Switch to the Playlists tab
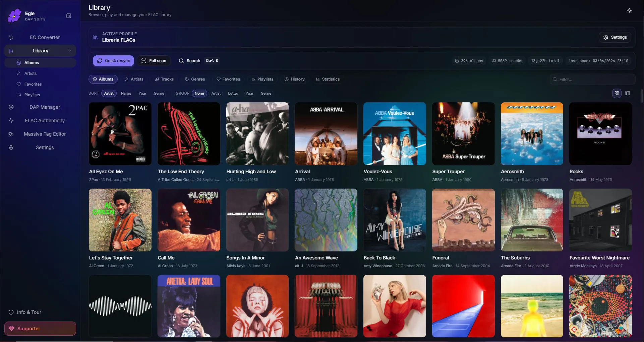644x342 pixels. point(262,79)
